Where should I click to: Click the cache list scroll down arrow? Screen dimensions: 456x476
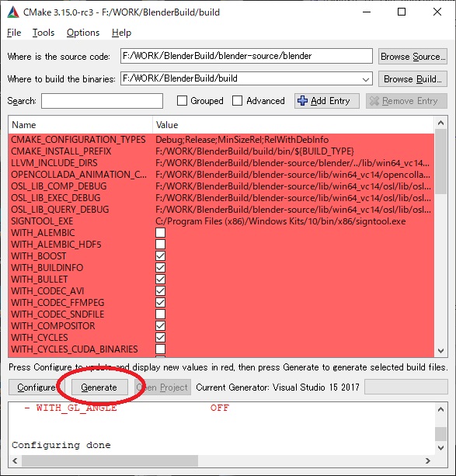(x=440, y=351)
